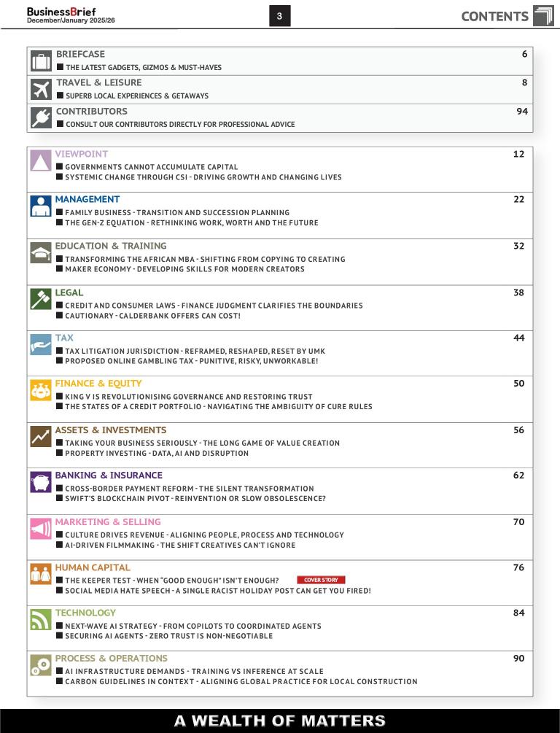Viewport: 560px width, 733px height.
Task: Click the Legal gavel icon
Action: click(41, 299)
